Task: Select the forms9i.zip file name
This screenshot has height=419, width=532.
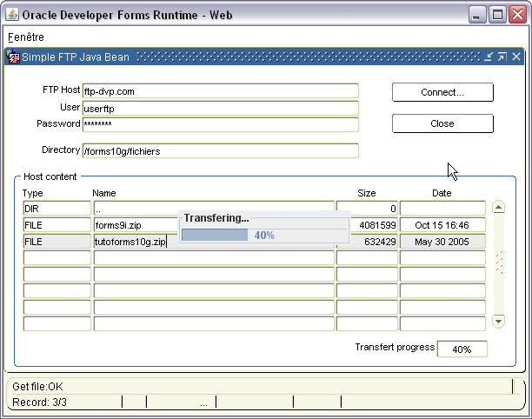Action: [118, 225]
